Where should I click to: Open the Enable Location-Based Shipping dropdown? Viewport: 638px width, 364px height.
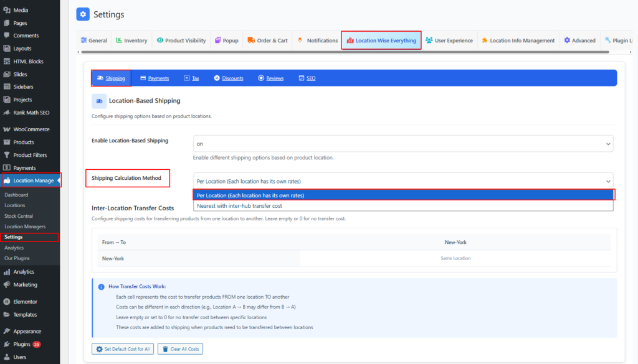pyautogui.click(x=402, y=144)
